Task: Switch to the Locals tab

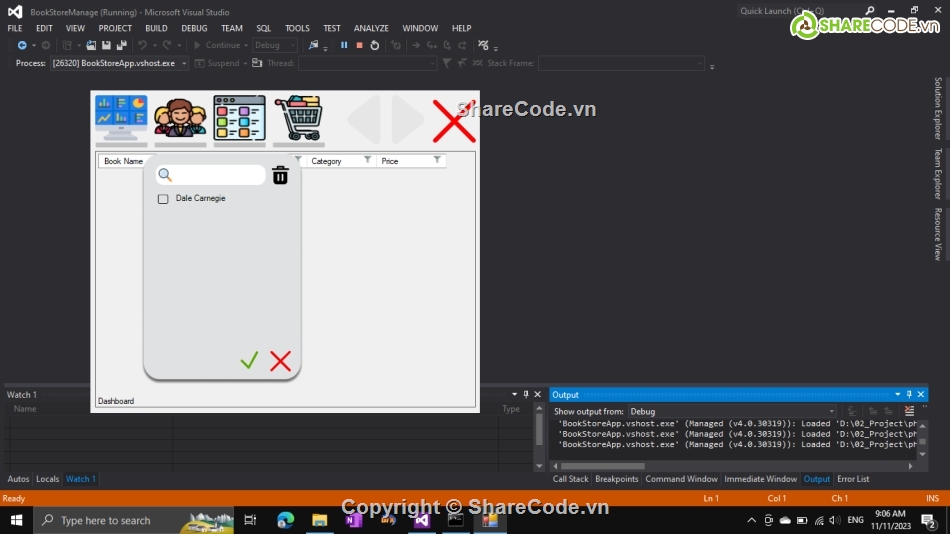Action: (x=47, y=479)
